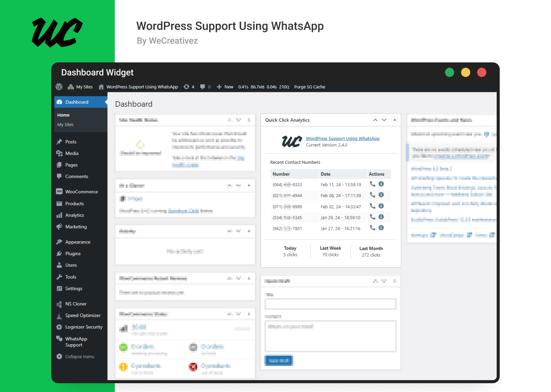Open the WhatsApp Support menu
The width and height of the screenshot is (551, 392).
(81, 342)
